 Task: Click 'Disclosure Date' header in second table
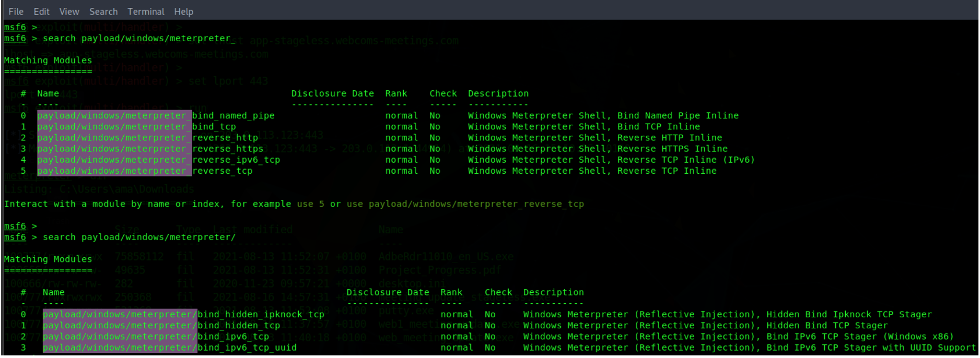pos(388,292)
